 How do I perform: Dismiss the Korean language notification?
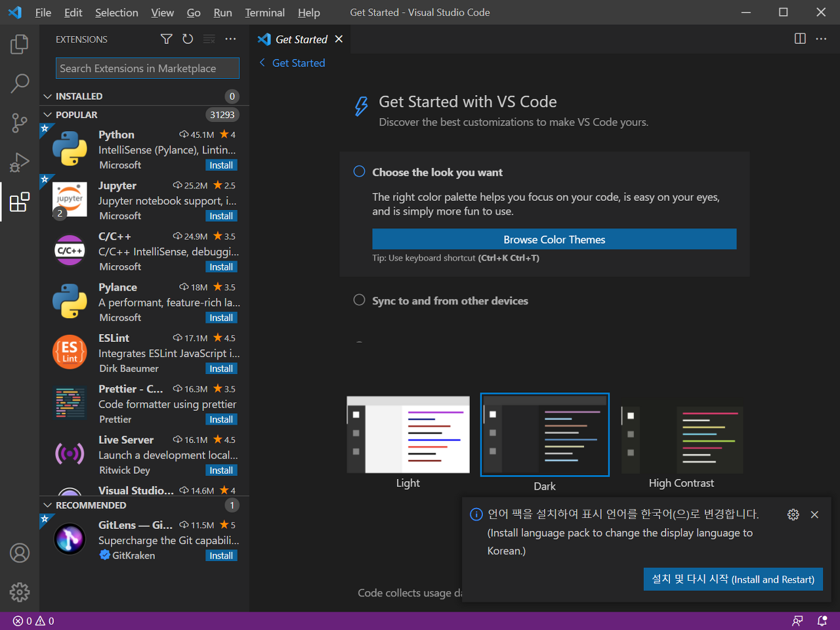point(814,514)
